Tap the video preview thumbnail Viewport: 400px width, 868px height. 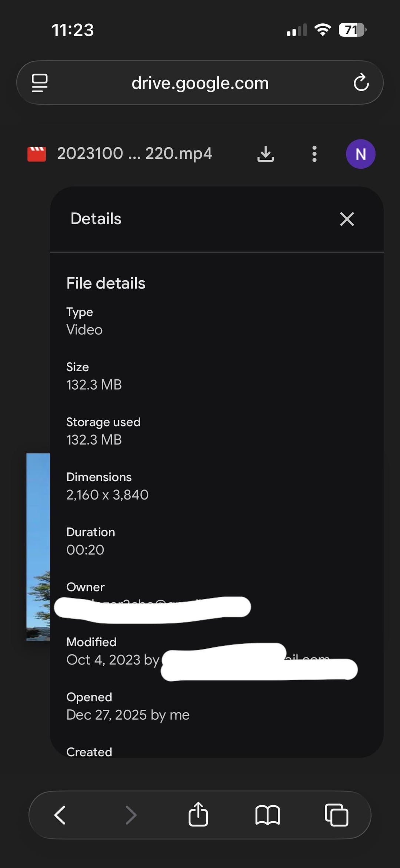click(x=38, y=546)
